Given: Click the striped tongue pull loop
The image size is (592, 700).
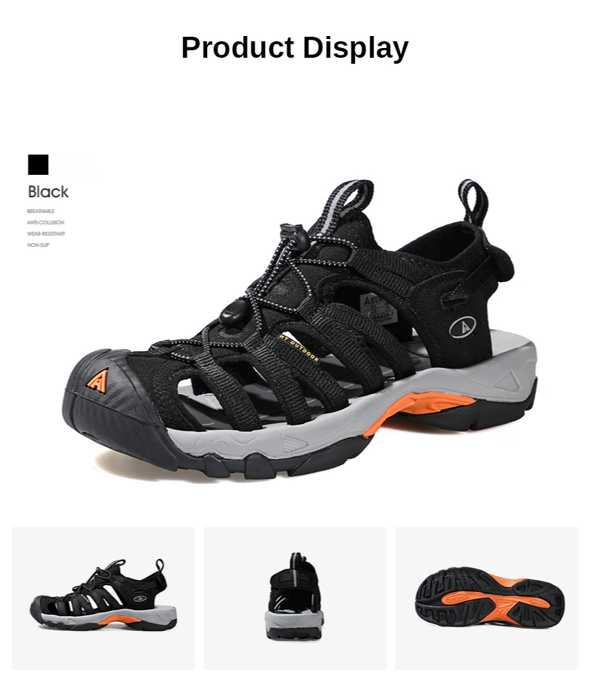Looking at the screenshot, I should tap(344, 206).
